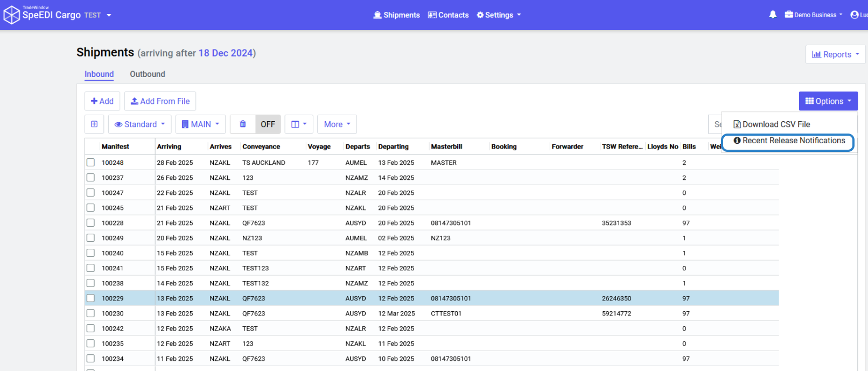868x371 pixels.
Task: Open the MAIN dropdown
Action: (200, 124)
